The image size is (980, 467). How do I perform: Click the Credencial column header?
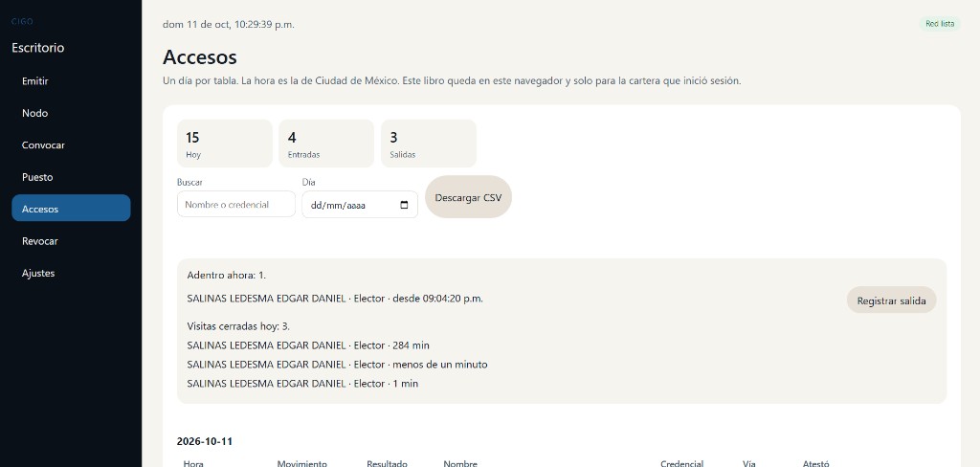point(681,464)
